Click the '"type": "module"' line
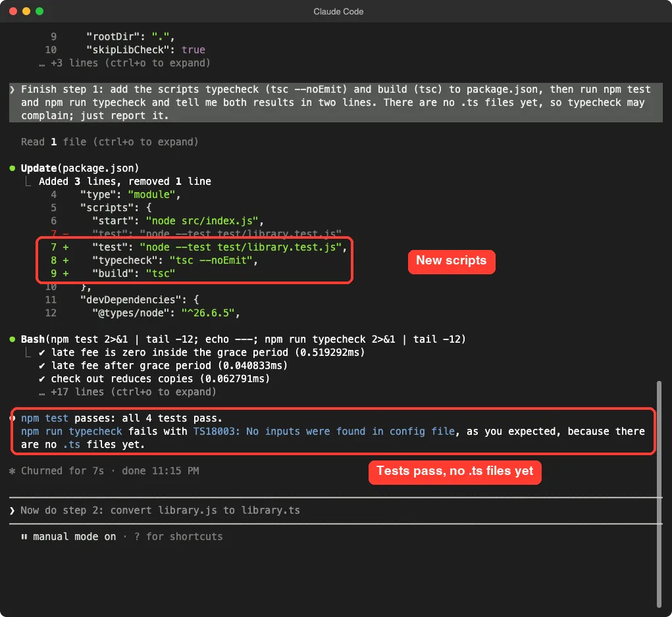 (130, 195)
